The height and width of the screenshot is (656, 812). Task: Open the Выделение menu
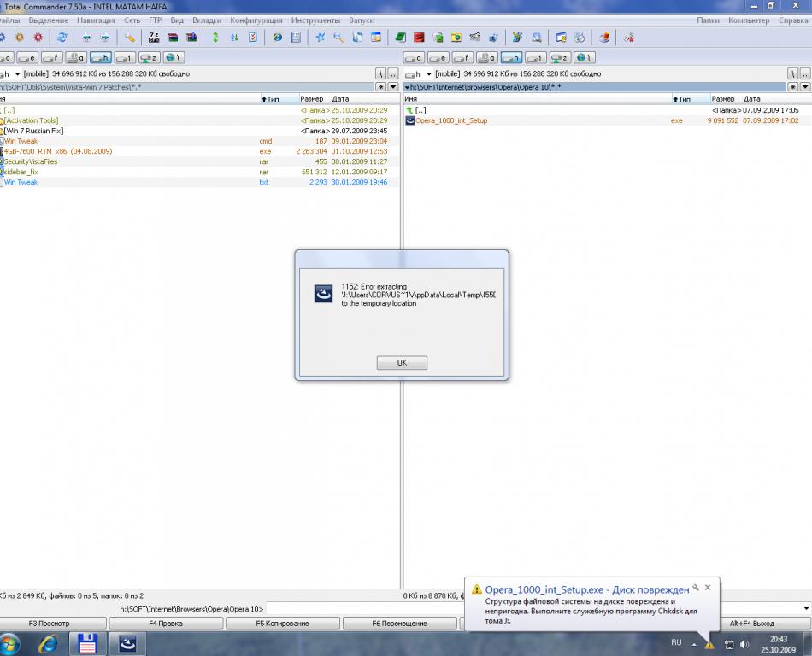pyautogui.click(x=48, y=20)
